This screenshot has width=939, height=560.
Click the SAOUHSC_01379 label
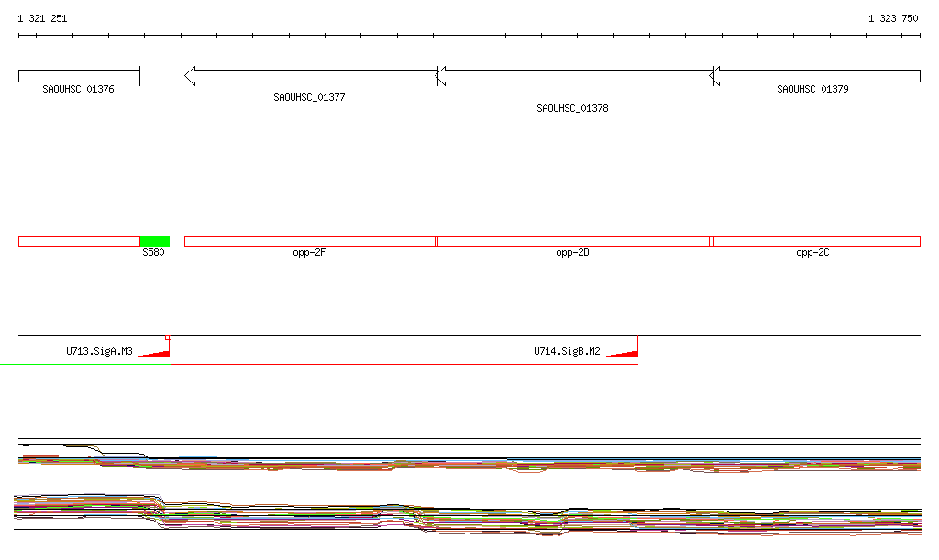(812, 89)
